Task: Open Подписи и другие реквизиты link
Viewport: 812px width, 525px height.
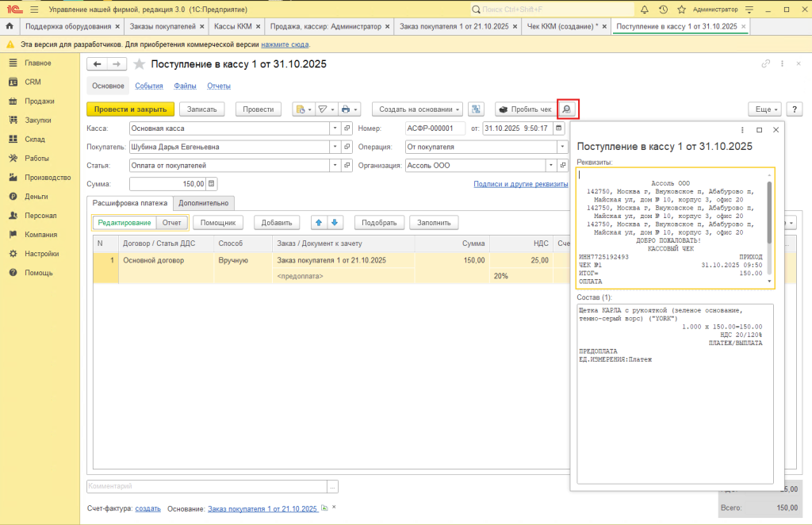Action: [x=520, y=184]
